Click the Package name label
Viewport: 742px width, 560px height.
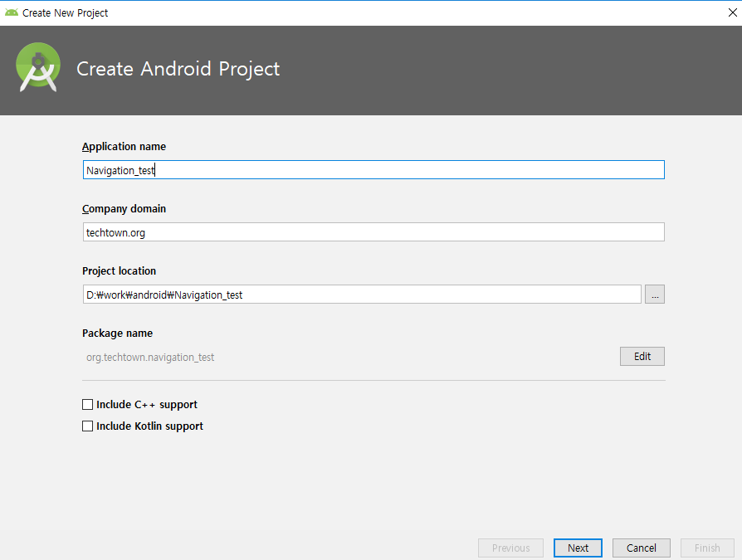click(x=117, y=333)
